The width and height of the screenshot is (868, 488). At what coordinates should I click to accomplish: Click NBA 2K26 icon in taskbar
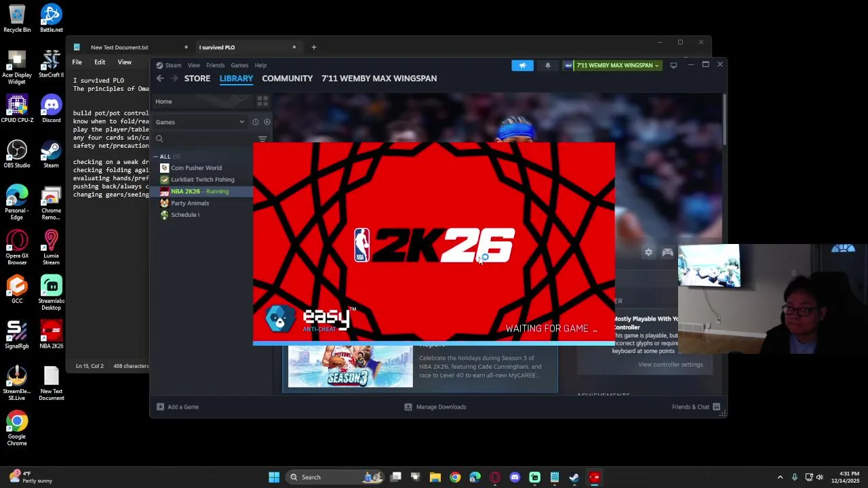[x=595, y=477]
